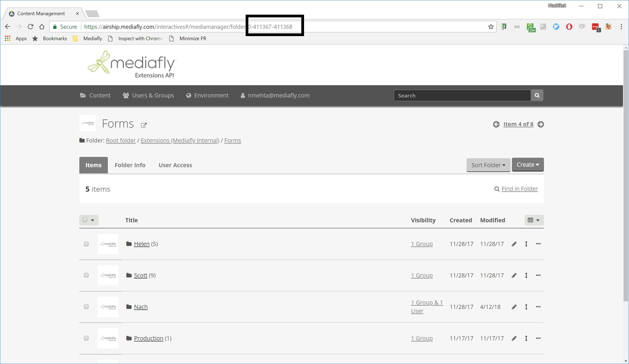The image size is (629, 364).
Task: Click the Find in Folder link
Action: point(519,189)
